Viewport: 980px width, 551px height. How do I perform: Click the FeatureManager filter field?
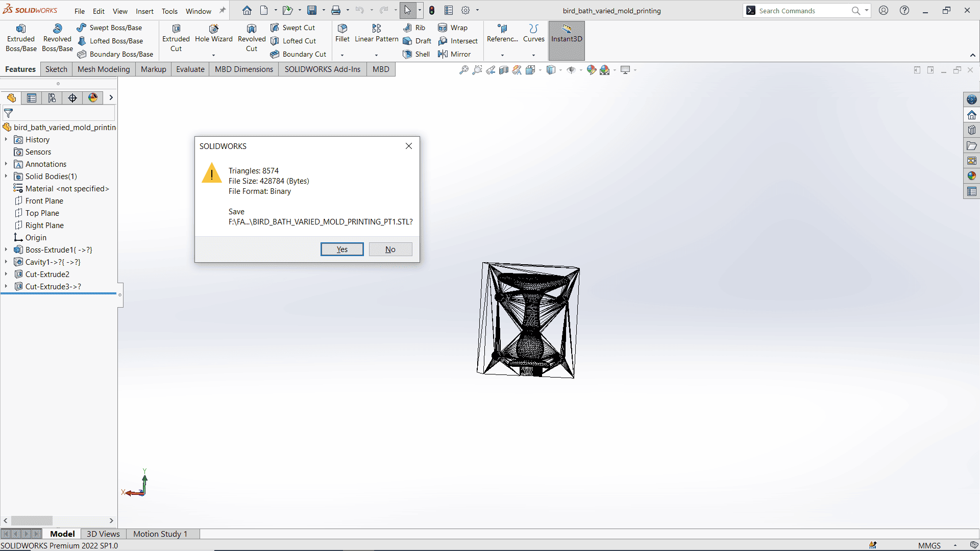point(59,113)
